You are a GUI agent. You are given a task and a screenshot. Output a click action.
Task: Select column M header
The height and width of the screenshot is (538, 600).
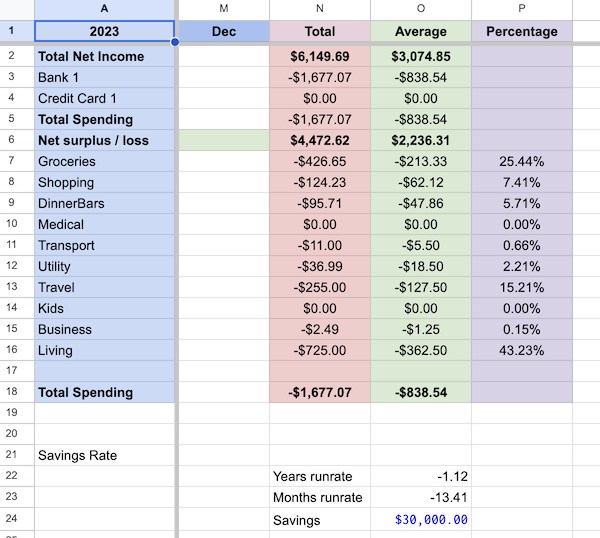[x=224, y=8]
